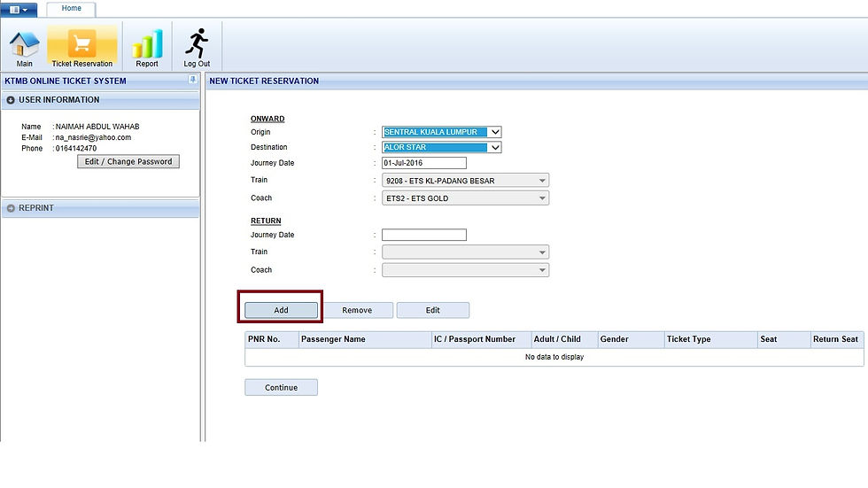Viewport: 868px width, 488px height.
Task: Click the Return Seat column header
Action: [x=837, y=340]
